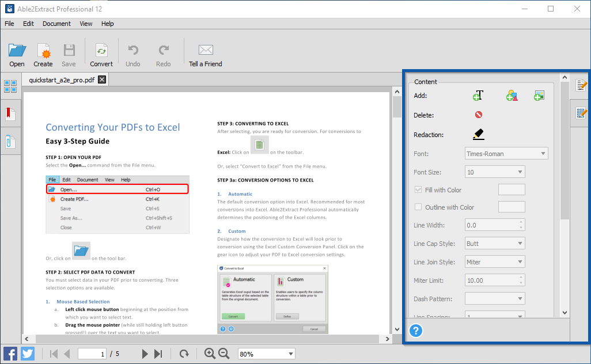Open the Document menu
Image resolution: width=591 pixels, height=364 pixels.
[56, 24]
